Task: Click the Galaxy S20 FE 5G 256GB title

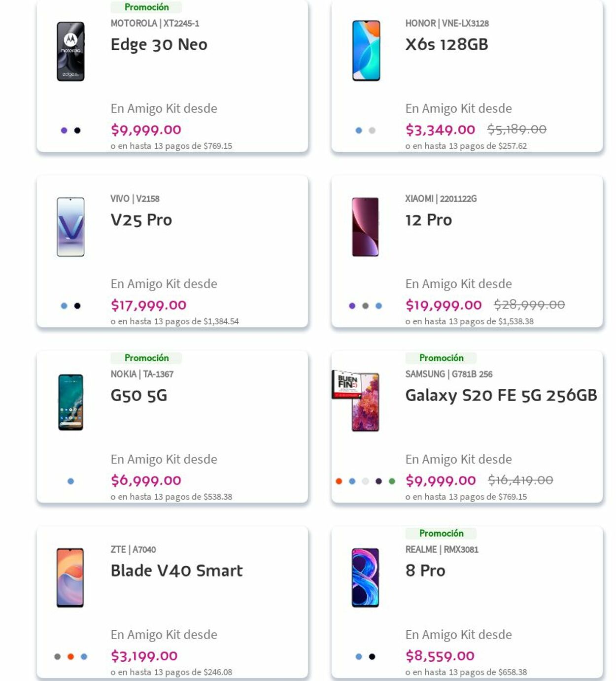Action: click(x=501, y=395)
